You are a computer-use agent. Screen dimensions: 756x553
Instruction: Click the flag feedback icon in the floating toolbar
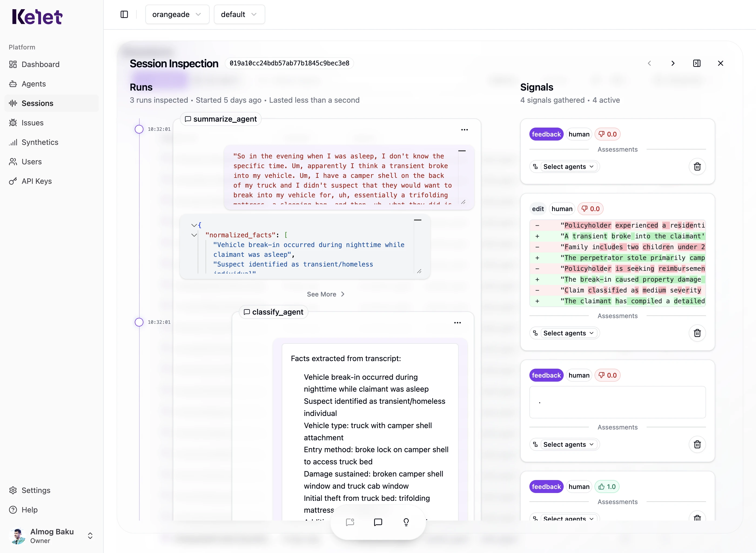coord(350,522)
